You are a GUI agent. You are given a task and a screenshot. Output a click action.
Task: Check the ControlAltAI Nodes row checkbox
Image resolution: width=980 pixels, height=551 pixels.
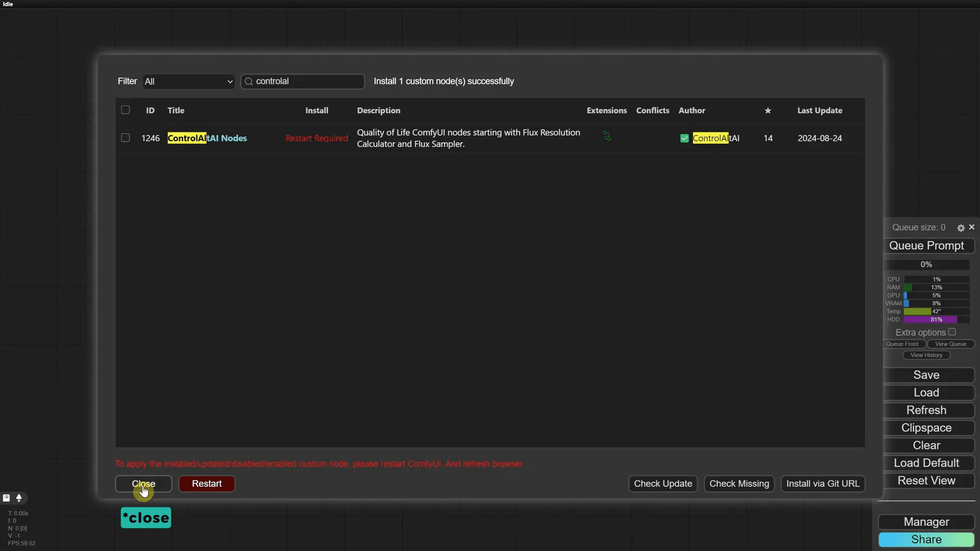pyautogui.click(x=126, y=138)
